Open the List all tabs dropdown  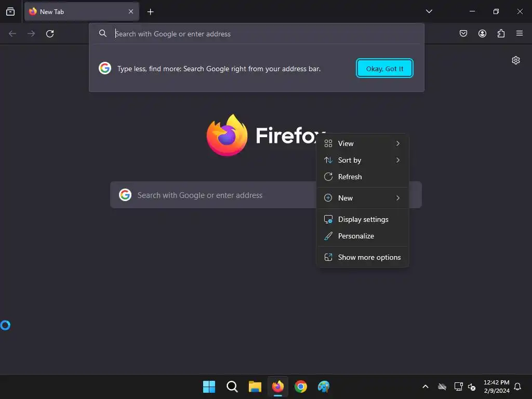pos(429,11)
